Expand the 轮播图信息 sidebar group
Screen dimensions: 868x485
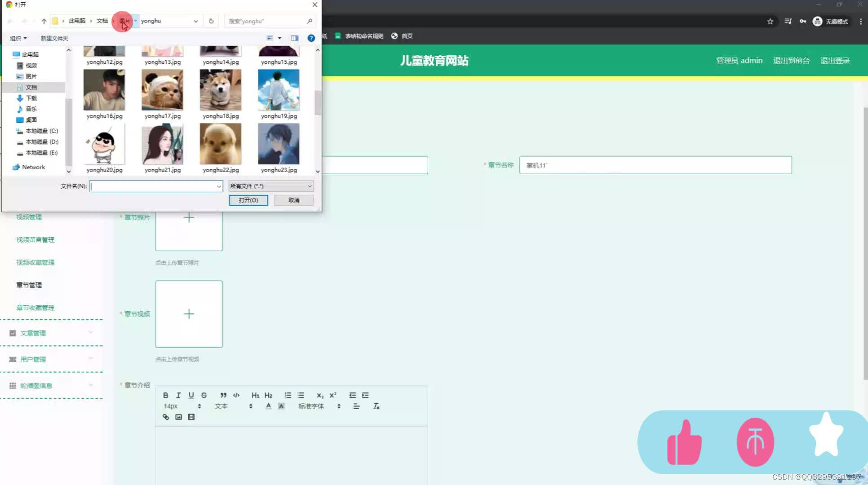click(x=52, y=385)
